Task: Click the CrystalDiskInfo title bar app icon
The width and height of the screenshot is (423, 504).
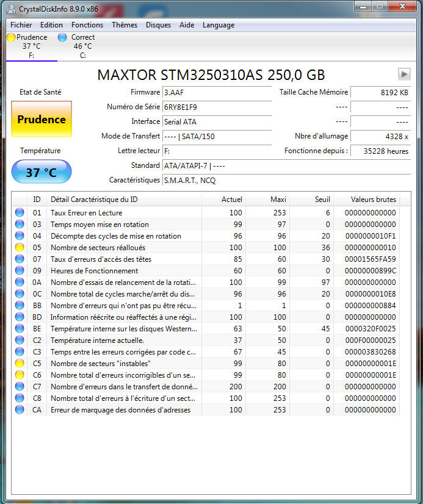Action: click(11, 9)
